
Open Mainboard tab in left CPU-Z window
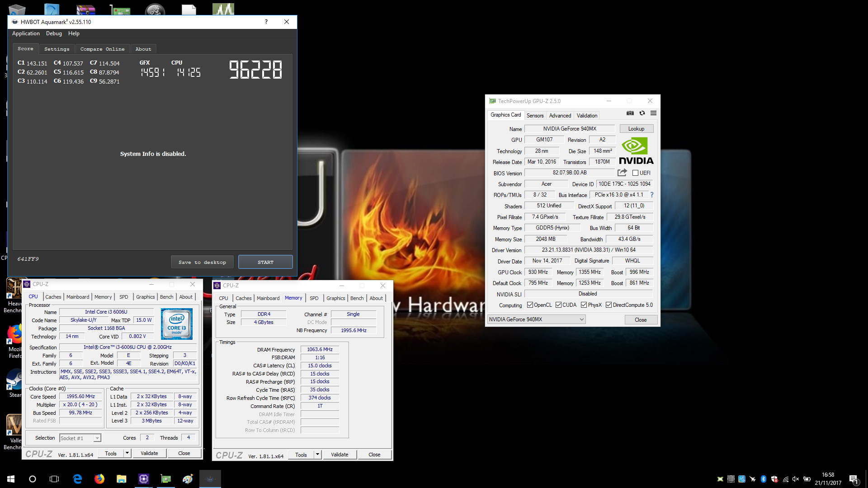(x=78, y=297)
